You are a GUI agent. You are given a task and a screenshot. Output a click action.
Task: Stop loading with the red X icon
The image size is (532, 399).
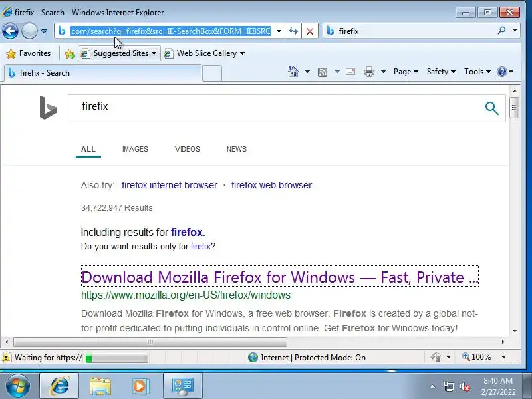pyautogui.click(x=309, y=31)
